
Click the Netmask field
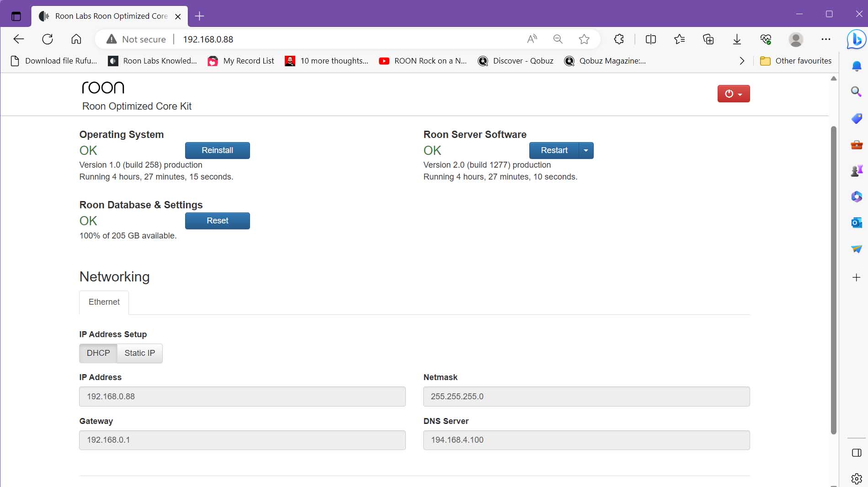586,397
